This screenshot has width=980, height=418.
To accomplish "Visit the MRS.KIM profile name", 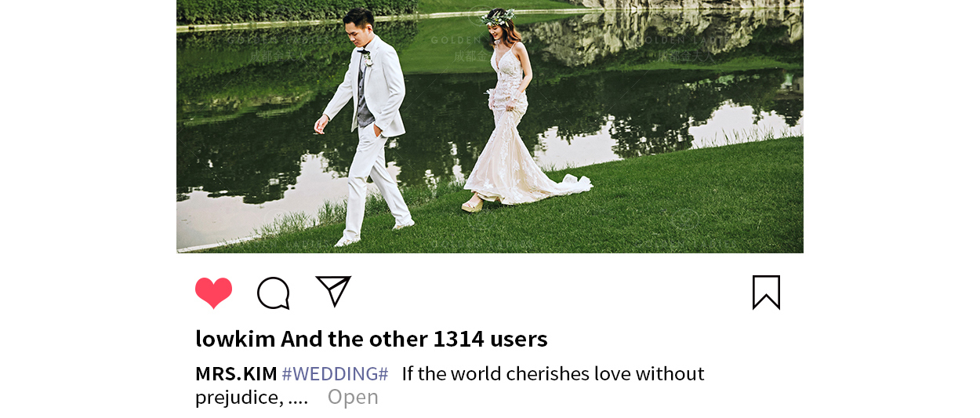I will pyautogui.click(x=236, y=373).
